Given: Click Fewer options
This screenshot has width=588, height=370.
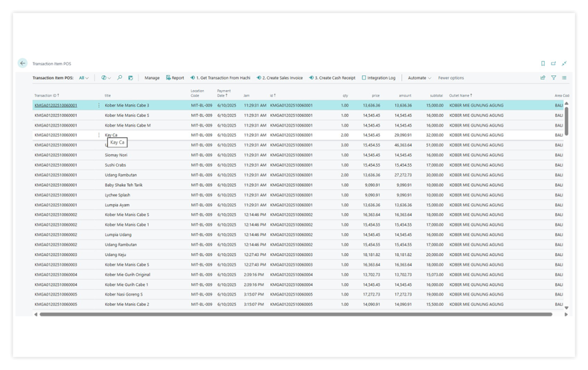Looking at the screenshot, I should (x=451, y=78).
